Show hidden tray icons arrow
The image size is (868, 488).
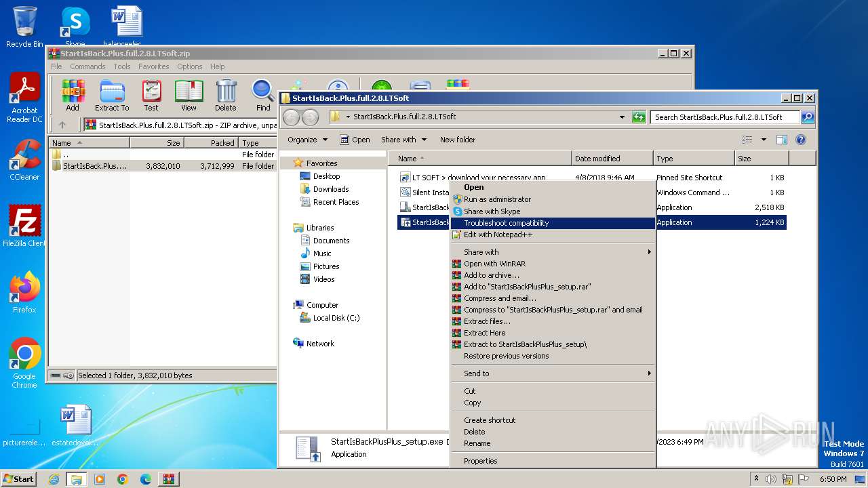click(756, 479)
